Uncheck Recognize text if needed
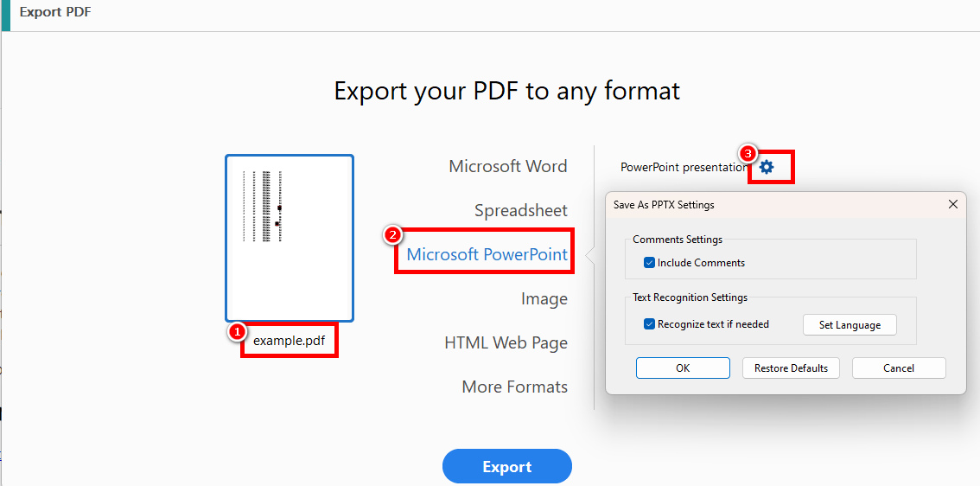980x486 pixels. (650, 324)
